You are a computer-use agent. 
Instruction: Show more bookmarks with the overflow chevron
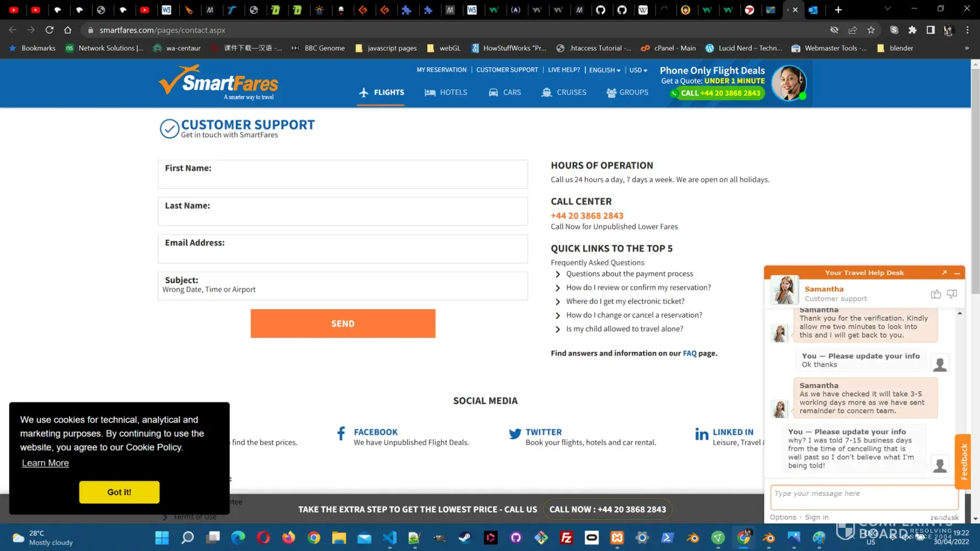pyautogui.click(x=966, y=48)
